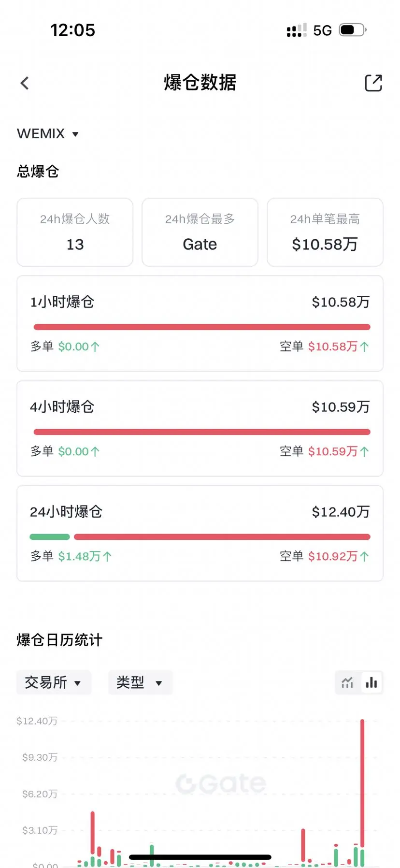400x868 pixels.
Task: Tap the tallest red chart bar
Action: [362, 783]
